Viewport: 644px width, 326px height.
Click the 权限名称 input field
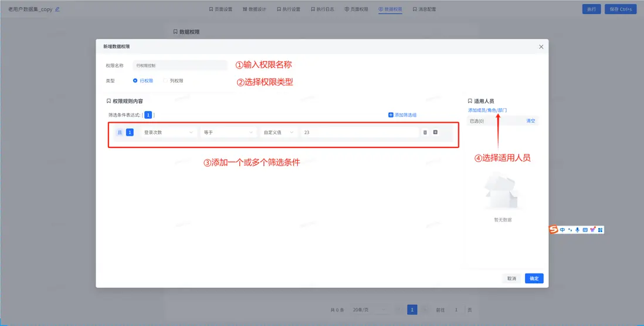tap(179, 66)
